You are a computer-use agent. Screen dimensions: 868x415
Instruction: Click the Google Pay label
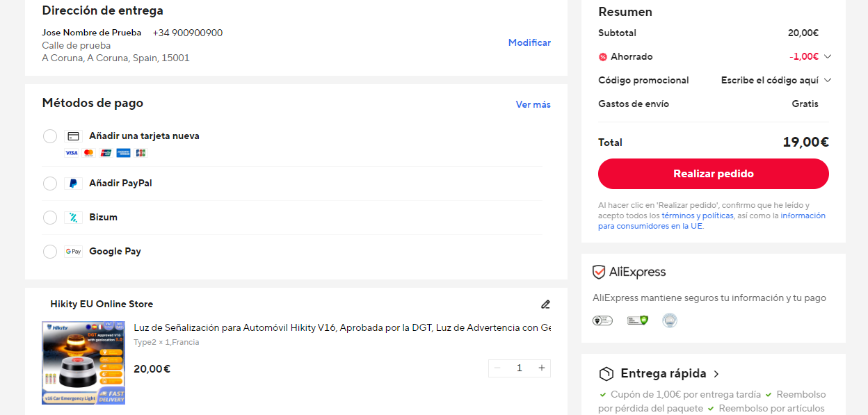tap(115, 252)
